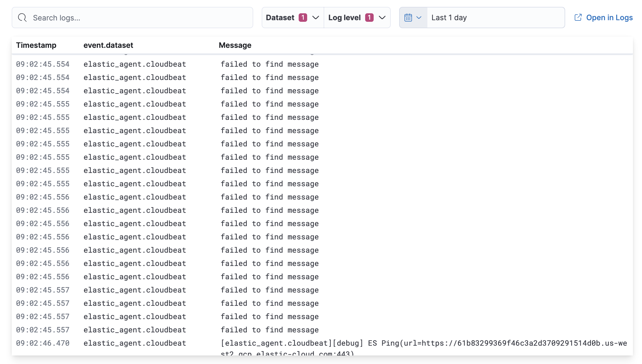Image resolution: width=642 pixels, height=364 pixels.
Task: Click the last failed to find message row
Action: point(269,329)
